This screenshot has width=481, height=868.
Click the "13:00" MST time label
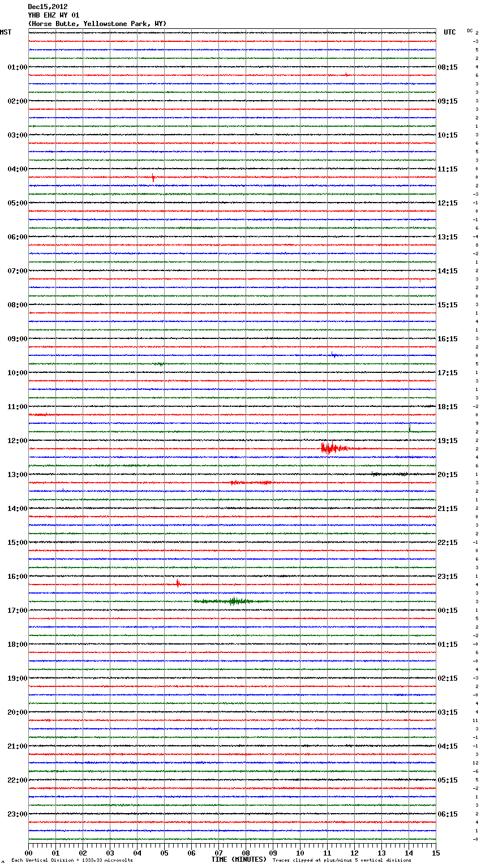[x=18, y=475]
